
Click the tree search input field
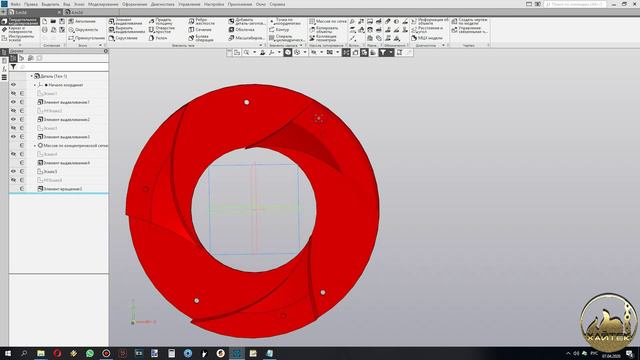(63, 67)
